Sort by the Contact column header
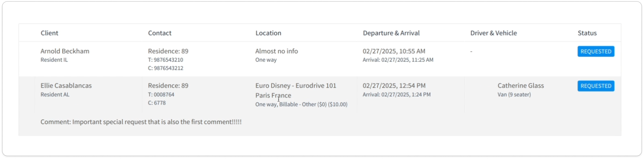The height and width of the screenshot is (159, 644). pyautogui.click(x=159, y=33)
